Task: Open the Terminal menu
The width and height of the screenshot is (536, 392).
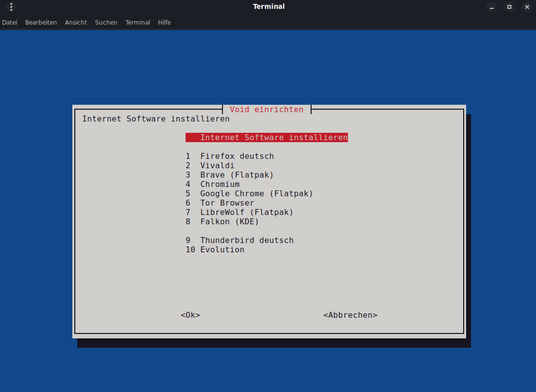Action: [x=138, y=22]
